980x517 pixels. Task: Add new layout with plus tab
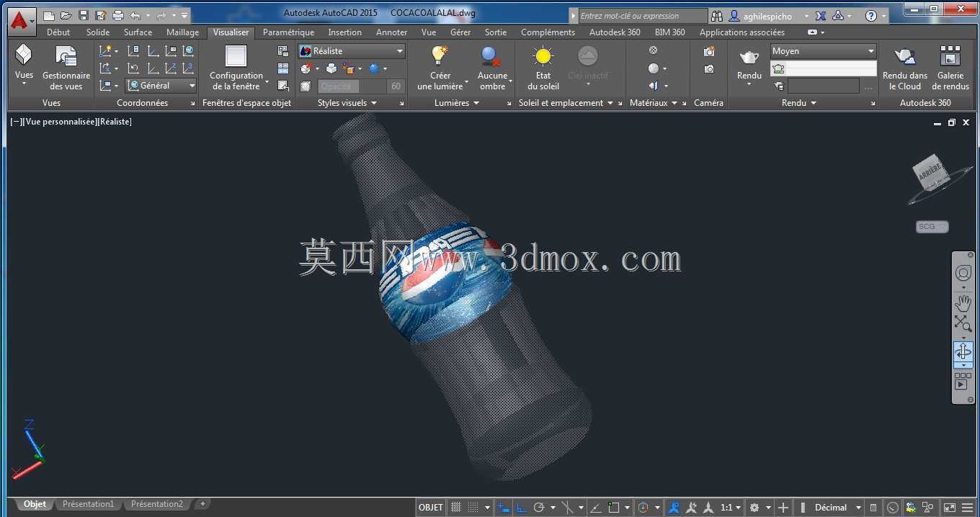202,504
